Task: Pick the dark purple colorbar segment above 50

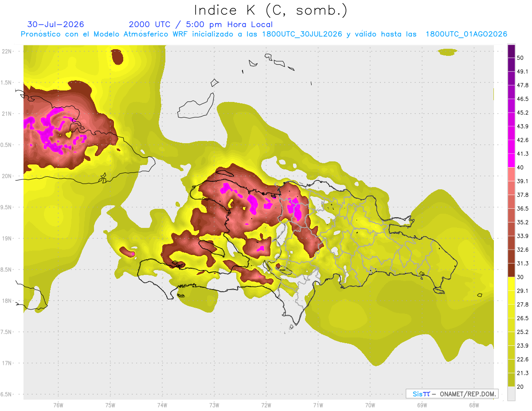Action: pyautogui.click(x=511, y=51)
